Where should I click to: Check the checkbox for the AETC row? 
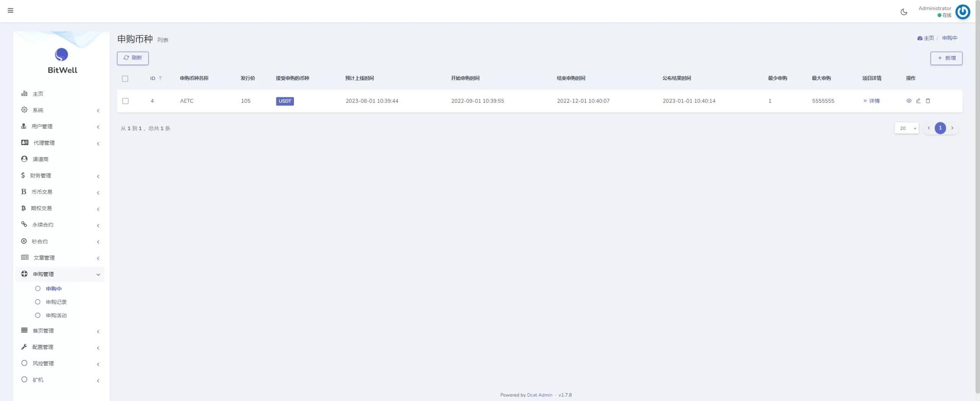[x=125, y=101]
